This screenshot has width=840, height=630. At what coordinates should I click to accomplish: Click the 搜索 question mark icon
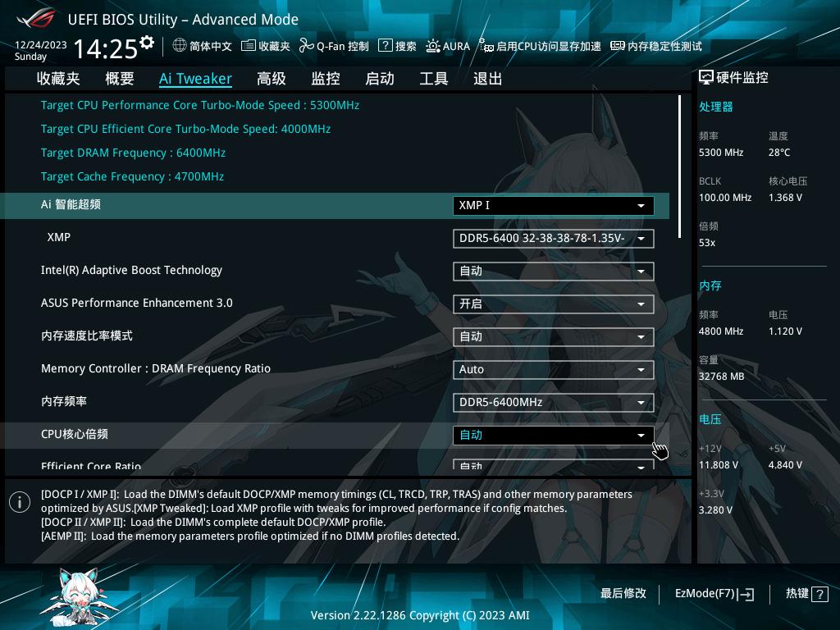click(386, 46)
